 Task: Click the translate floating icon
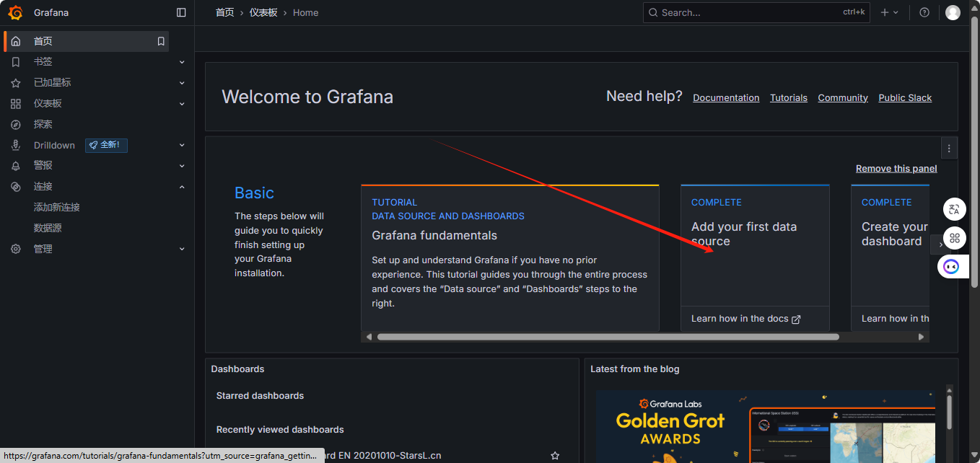point(955,210)
